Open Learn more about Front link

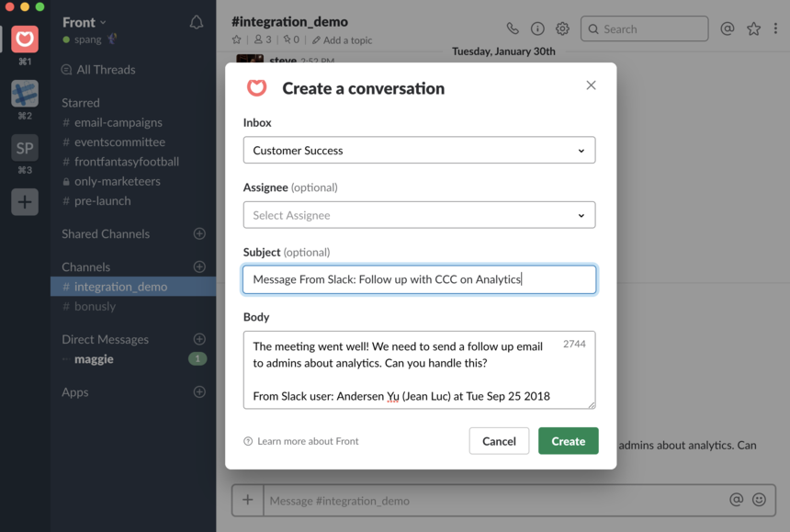[301, 441]
